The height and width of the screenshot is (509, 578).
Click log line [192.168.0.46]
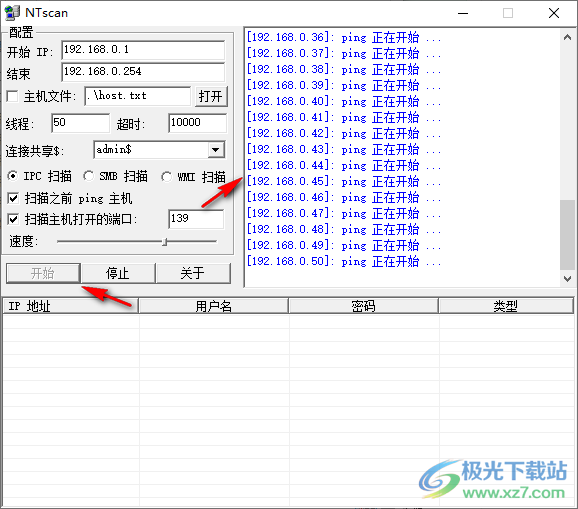[x=344, y=198]
